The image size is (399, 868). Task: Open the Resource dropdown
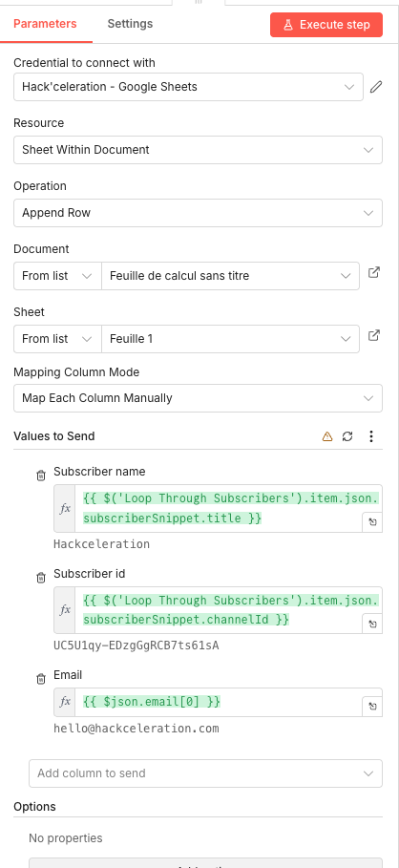click(x=198, y=150)
